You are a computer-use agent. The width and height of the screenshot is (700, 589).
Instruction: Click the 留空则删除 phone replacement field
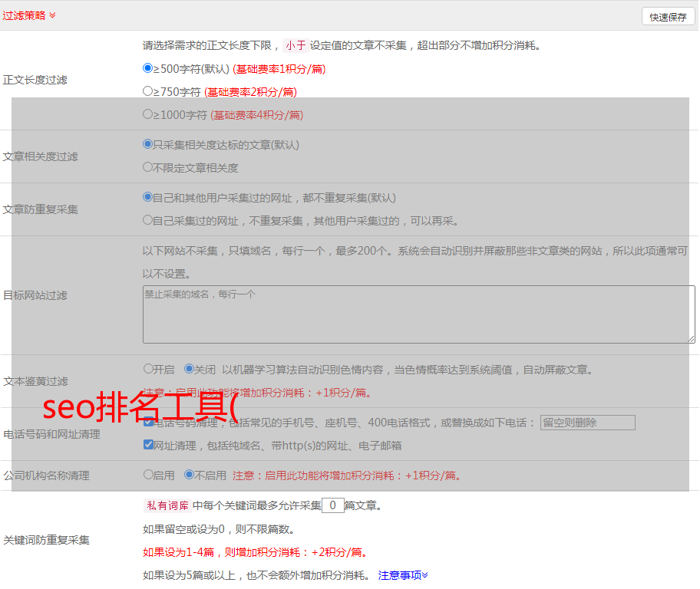point(587,423)
